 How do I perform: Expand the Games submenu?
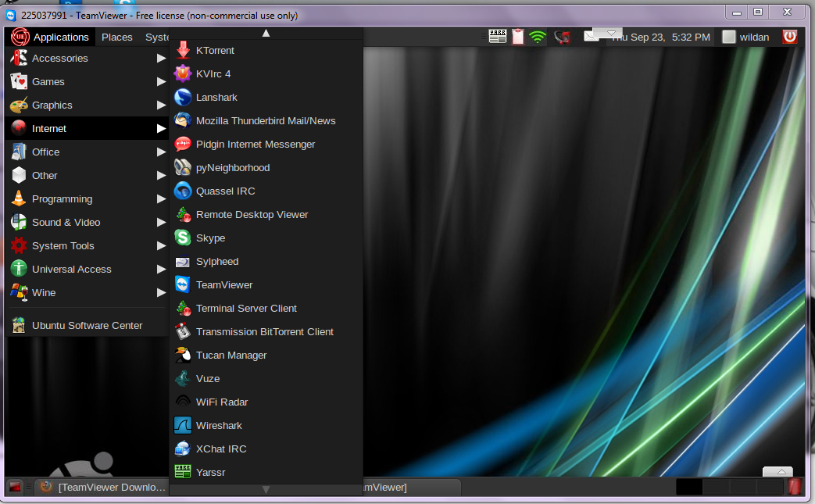pyautogui.click(x=87, y=81)
